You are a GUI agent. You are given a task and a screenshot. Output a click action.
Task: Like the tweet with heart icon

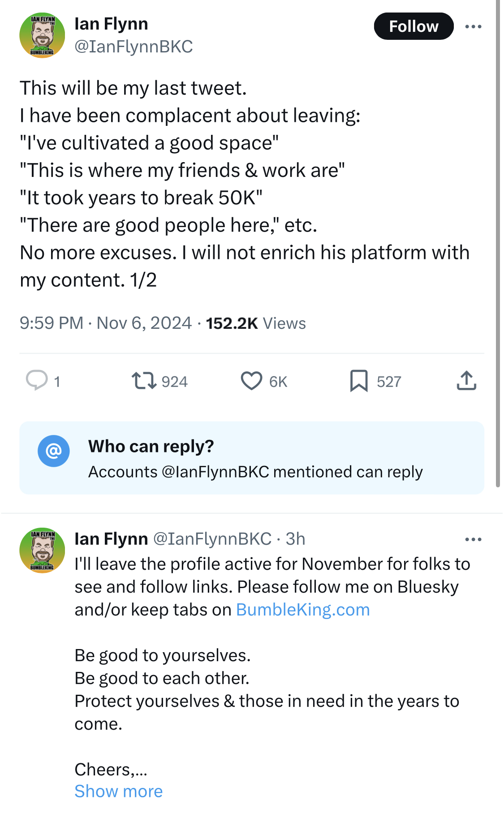click(x=251, y=381)
